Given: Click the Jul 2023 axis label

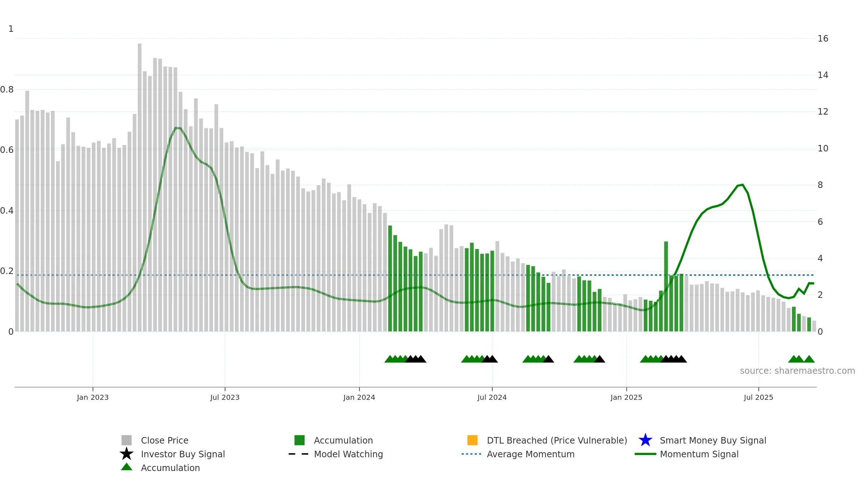Looking at the screenshot, I should [x=225, y=398].
